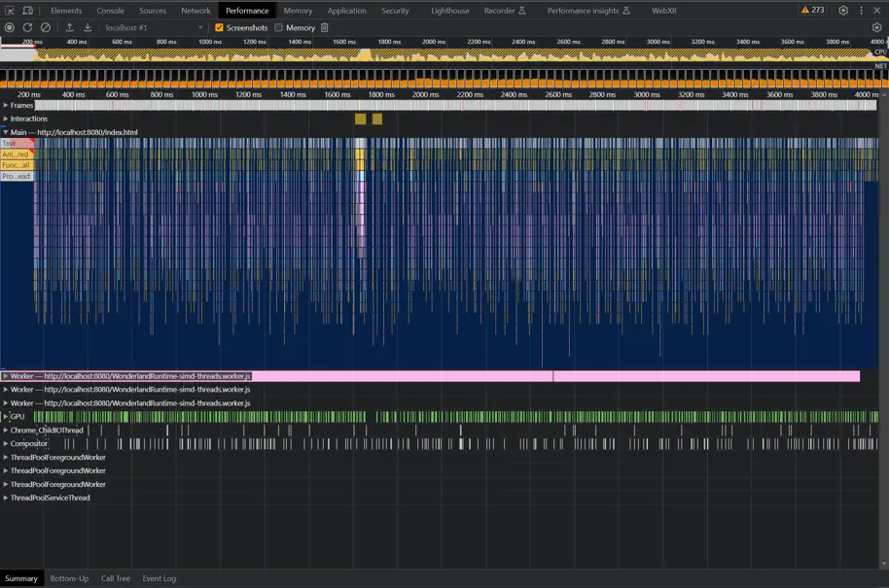Image resolution: width=889 pixels, height=588 pixels.
Task: Open the Bottom-Up tab
Action: click(69, 578)
